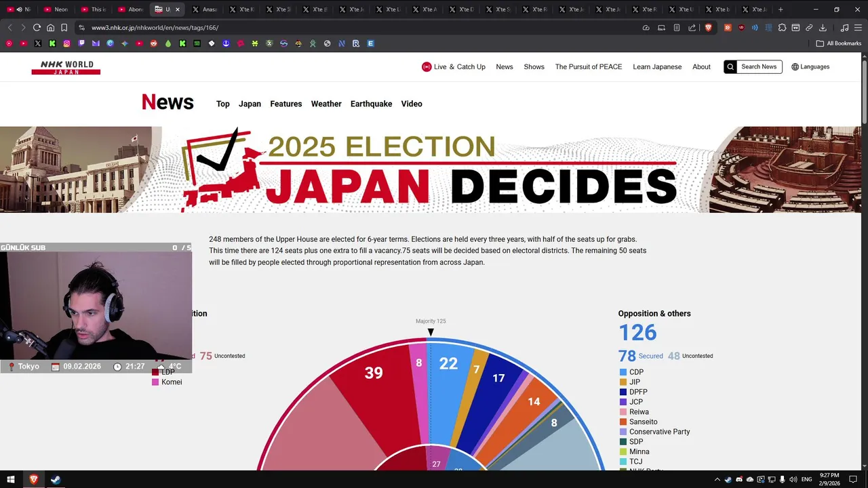Open the Weather section link
The height and width of the screenshot is (488, 868).
pyautogui.click(x=326, y=104)
